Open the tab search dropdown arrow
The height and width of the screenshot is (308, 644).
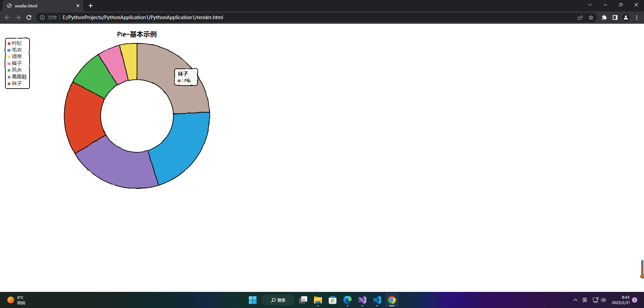coord(590,5)
